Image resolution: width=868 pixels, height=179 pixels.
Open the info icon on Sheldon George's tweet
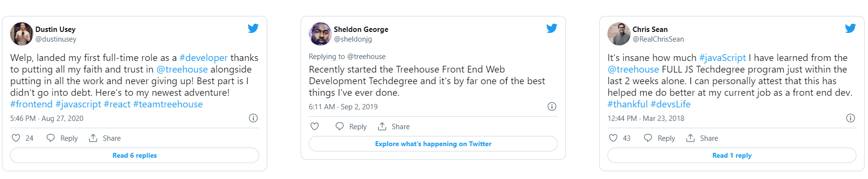click(552, 106)
